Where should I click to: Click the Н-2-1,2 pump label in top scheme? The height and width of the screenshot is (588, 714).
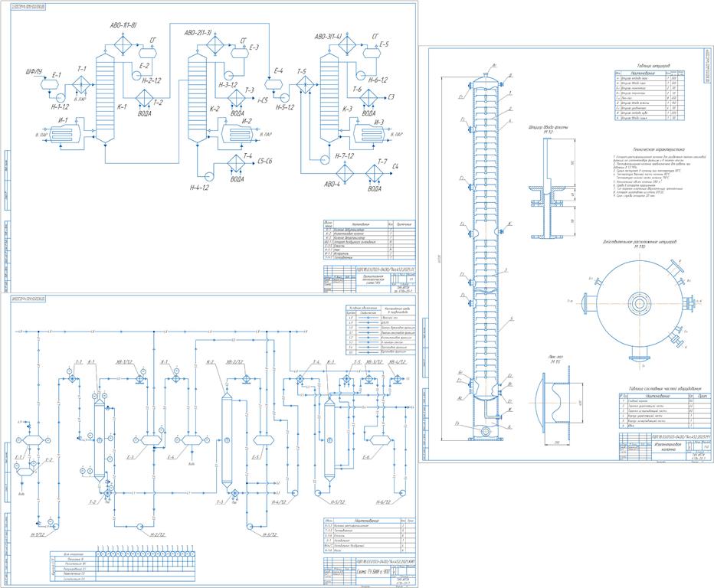(151, 80)
